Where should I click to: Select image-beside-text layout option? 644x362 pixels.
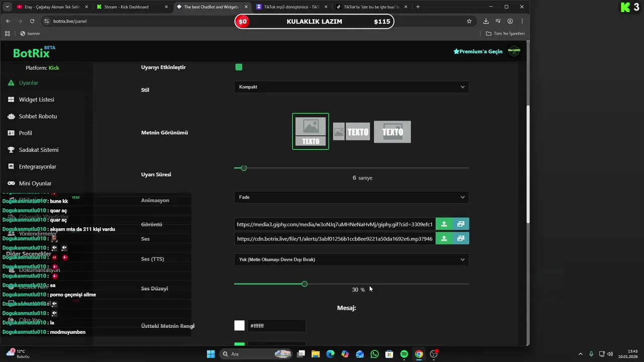pyautogui.click(x=351, y=132)
